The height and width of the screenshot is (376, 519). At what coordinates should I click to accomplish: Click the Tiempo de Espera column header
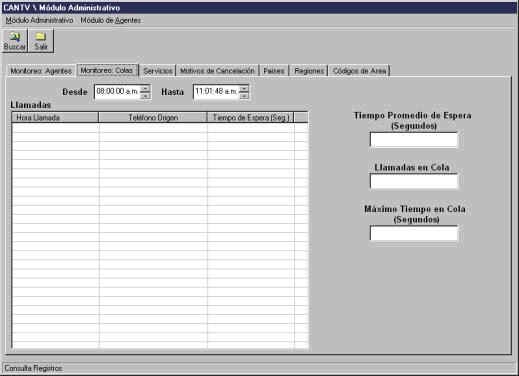click(x=250, y=117)
